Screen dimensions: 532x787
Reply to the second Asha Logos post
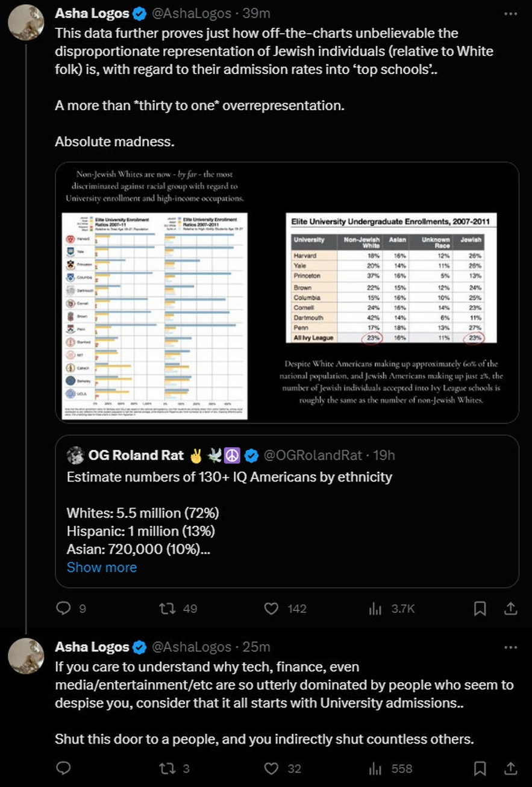pyautogui.click(x=63, y=768)
